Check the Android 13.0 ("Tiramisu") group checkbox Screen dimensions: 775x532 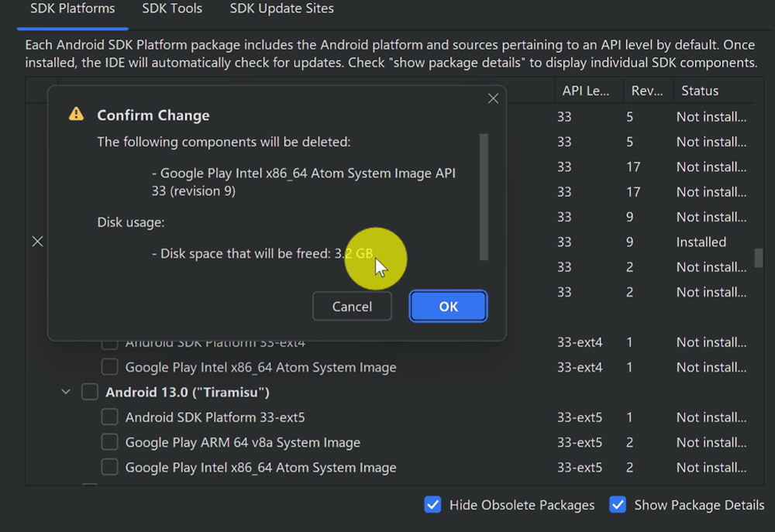coord(90,392)
